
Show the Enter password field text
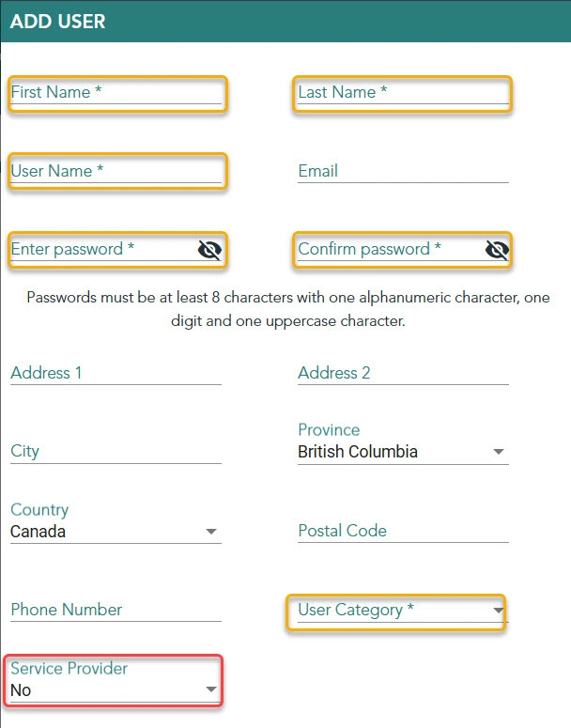(x=209, y=250)
